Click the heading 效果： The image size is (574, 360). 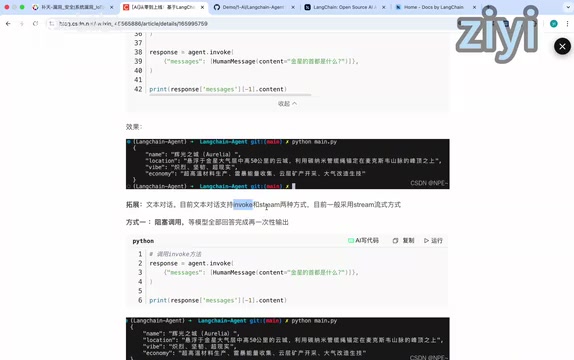pyautogui.click(x=134, y=127)
